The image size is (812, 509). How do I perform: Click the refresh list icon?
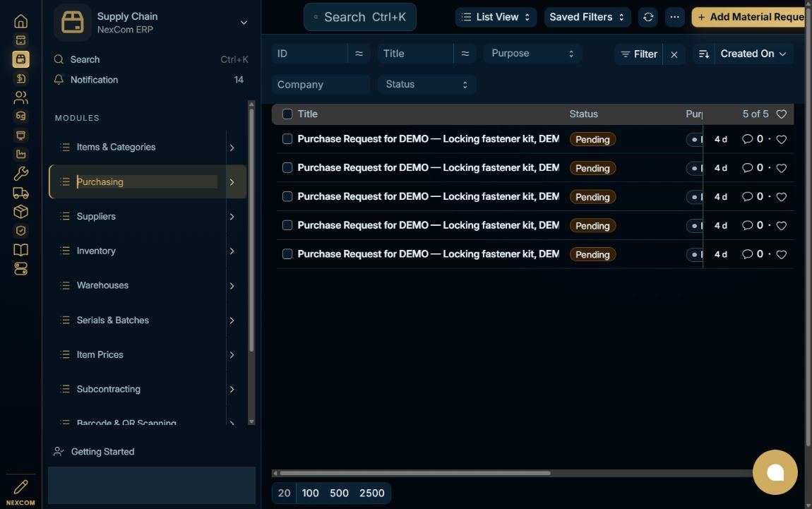[x=648, y=17]
